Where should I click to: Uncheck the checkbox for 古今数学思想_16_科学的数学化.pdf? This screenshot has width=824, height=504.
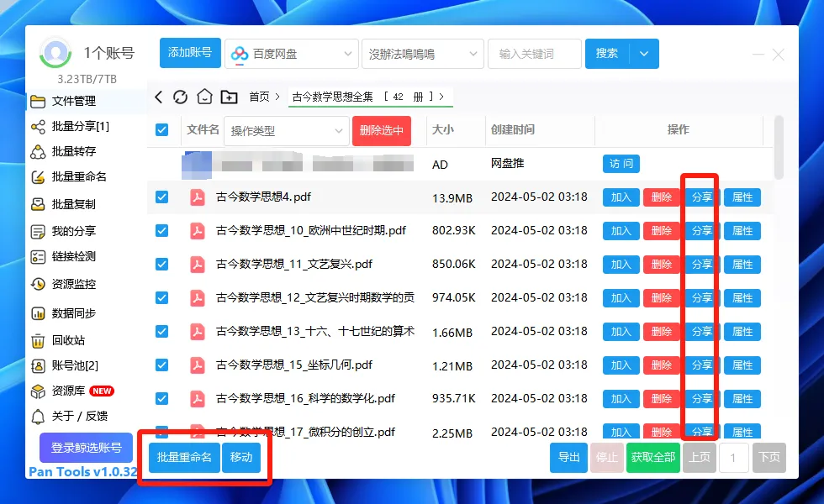click(161, 399)
